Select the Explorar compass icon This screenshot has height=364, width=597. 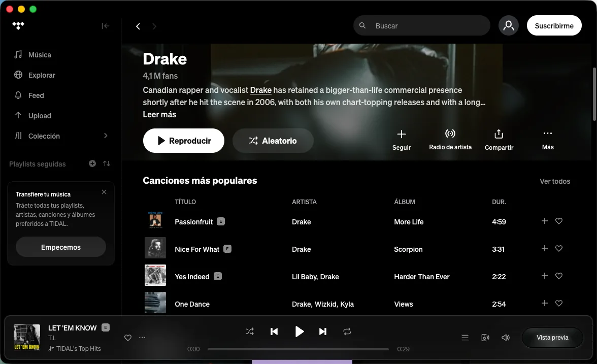[x=18, y=75]
